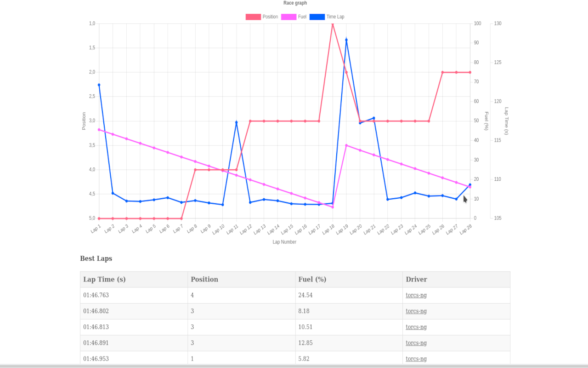
Task: Click position 4 cell in 01:46.763 row
Action: (x=242, y=295)
